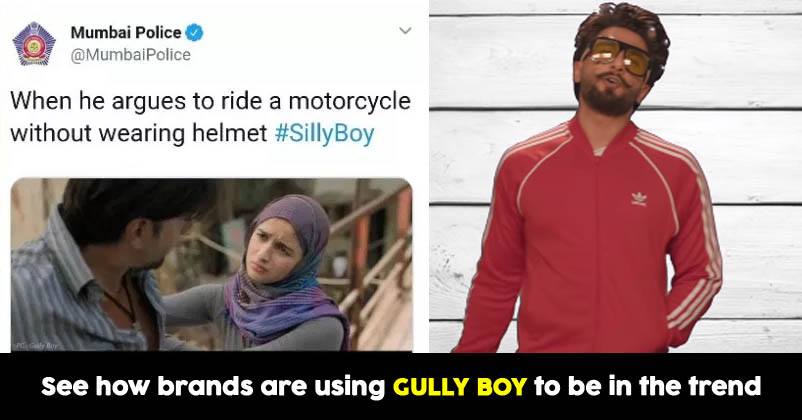
Task: Click the yellow-tinted sunglasses
Action: pos(619,56)
